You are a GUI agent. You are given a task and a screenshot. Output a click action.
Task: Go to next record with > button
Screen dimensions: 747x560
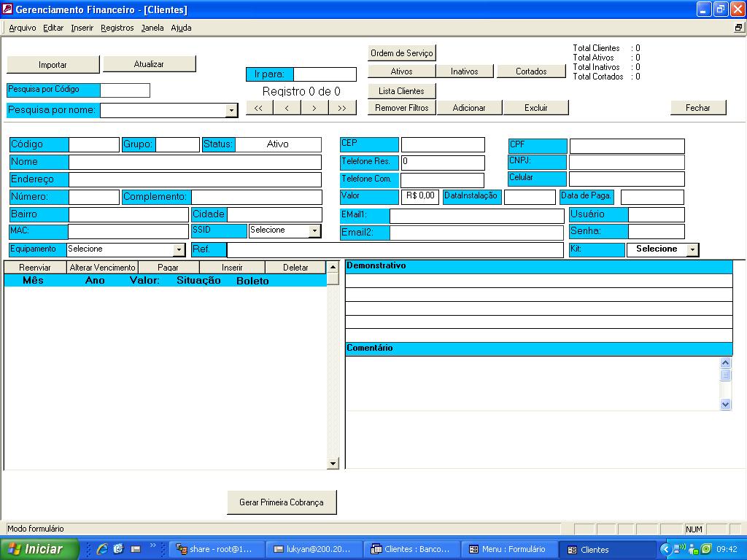(314, 108)
